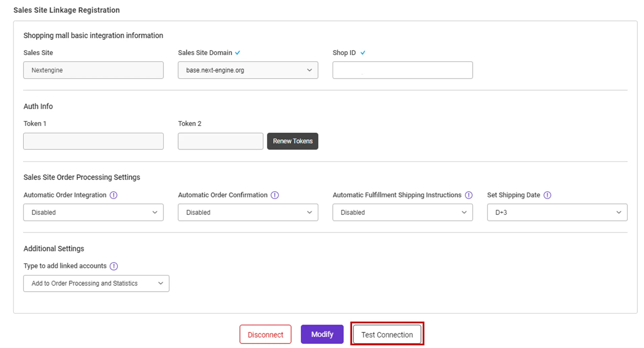Click the red Disconnect button
The width and height of the screenshot is (644, 348).
click(265, 334)
